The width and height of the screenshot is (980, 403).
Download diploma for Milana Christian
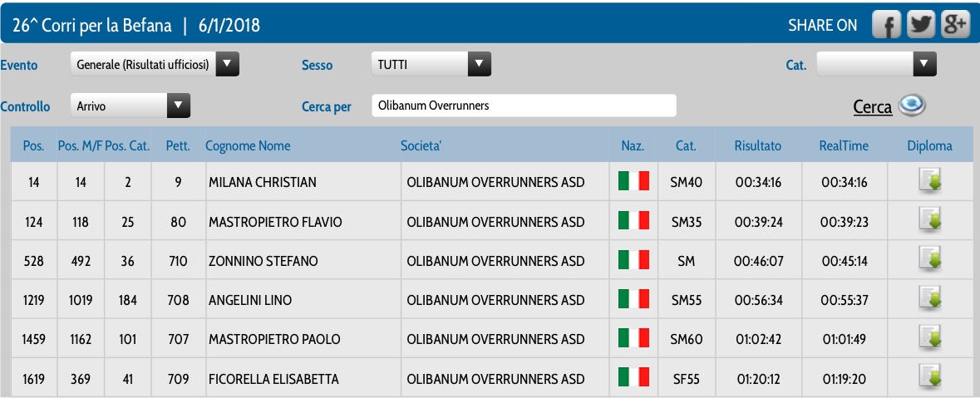coord(930,181)
